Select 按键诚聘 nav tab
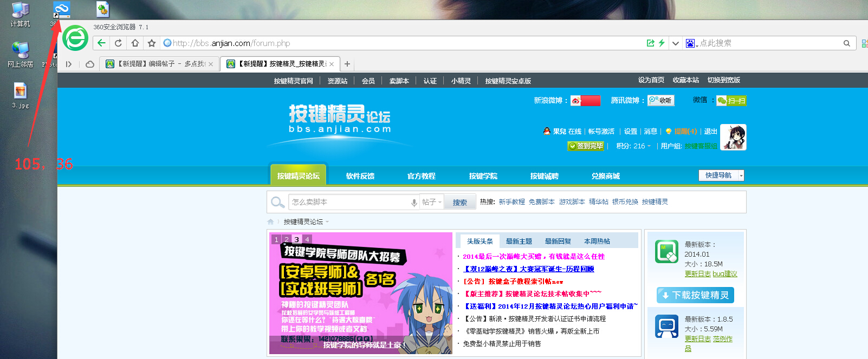868x359 pixels. click(544, 176)
